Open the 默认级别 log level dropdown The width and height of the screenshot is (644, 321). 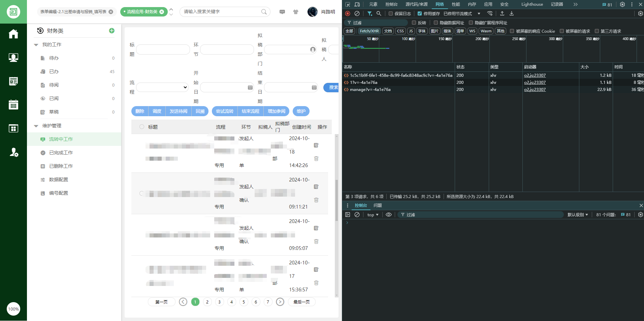pyautogui.click(x=578, y=215)
